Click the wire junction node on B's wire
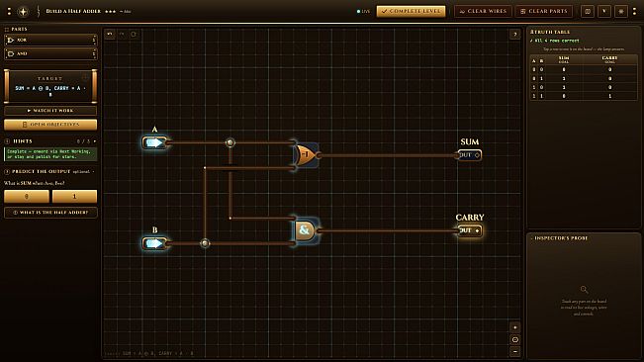This screenshot has width=644, height=362. pyautogui.click(x=205, y=243)
